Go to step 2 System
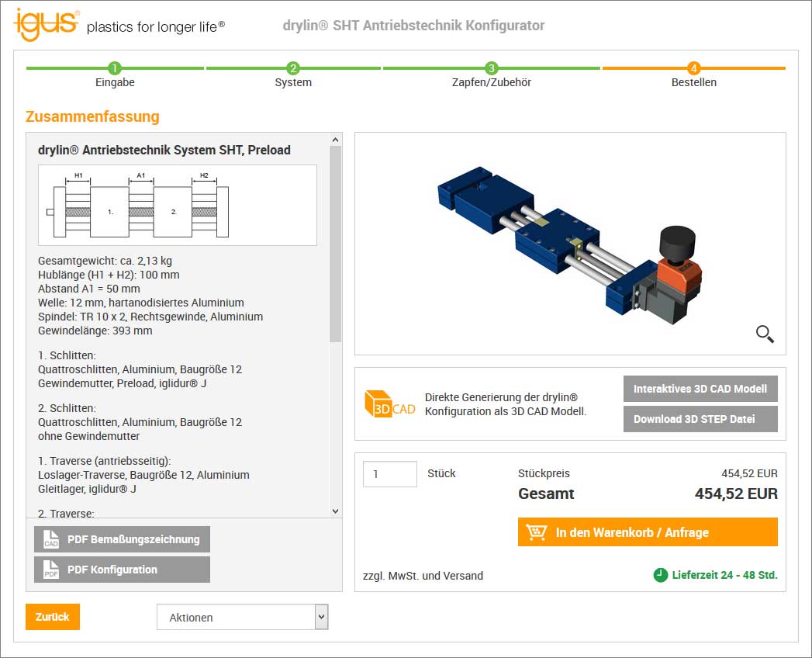 click(x=293, y=69)
